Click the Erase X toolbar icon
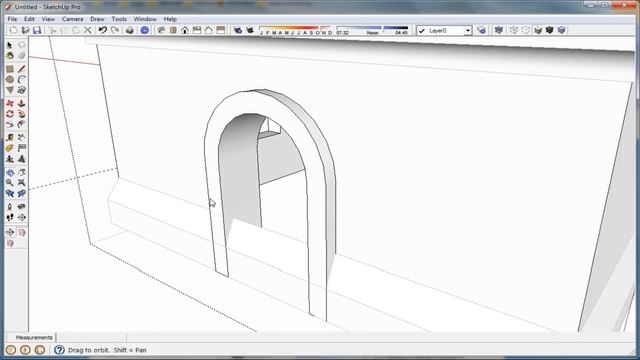This screenshot has height=360, width=640. [x=87, y=30]
